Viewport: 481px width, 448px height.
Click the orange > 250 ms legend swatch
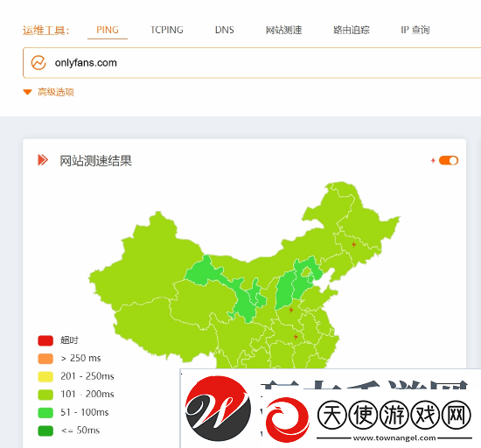[45, 359]
